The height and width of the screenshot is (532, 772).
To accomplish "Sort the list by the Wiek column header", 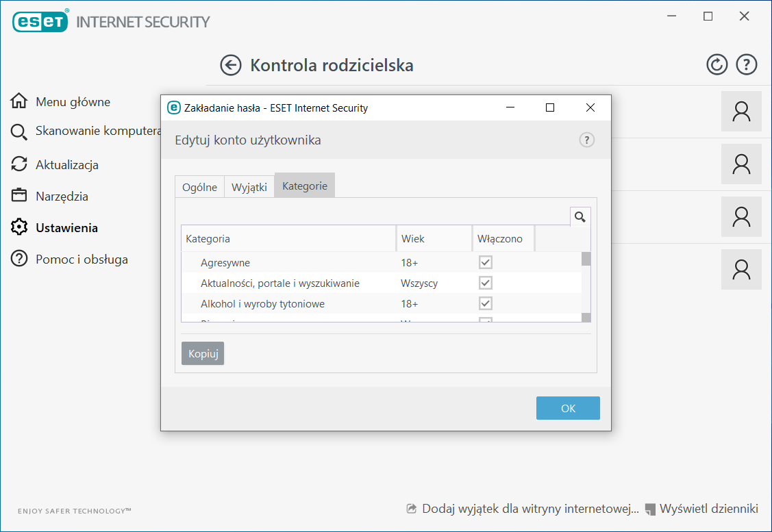I will pyautogui.click(x=433, y=239).
